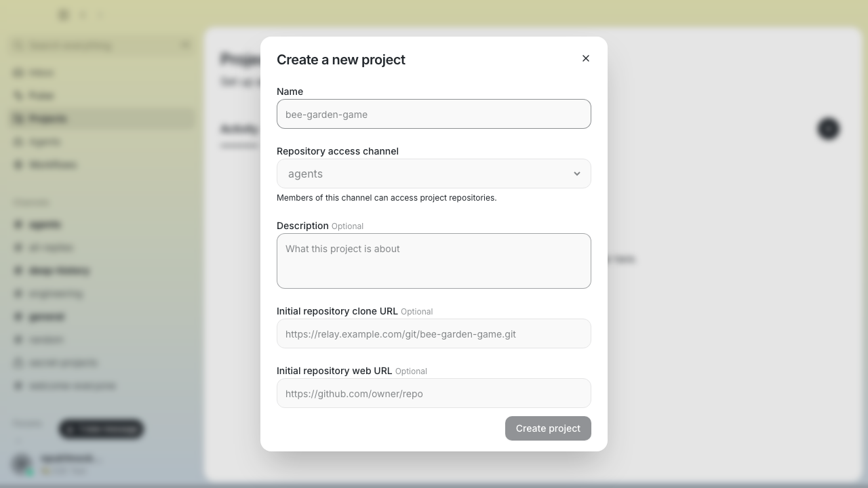
Task: Click the dark round button at top right
Action: click(829, 129)
